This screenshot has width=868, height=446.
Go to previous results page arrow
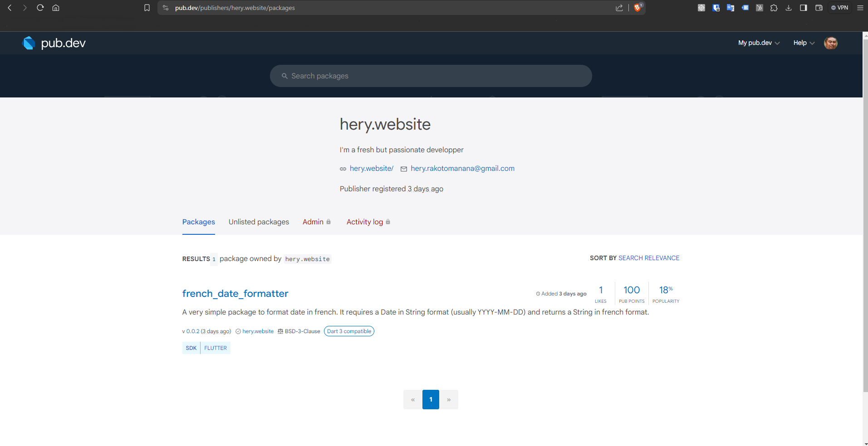[413, 400]
